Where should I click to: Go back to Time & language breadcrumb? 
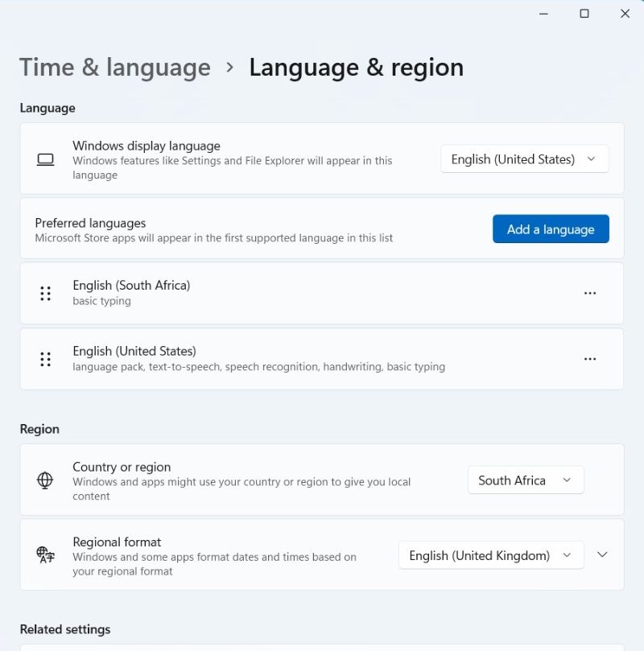[x=115, y=68]
